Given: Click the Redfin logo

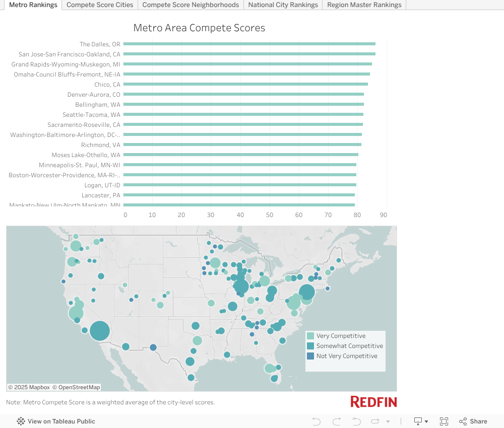Looking at the screenshot, I should 373,402.
